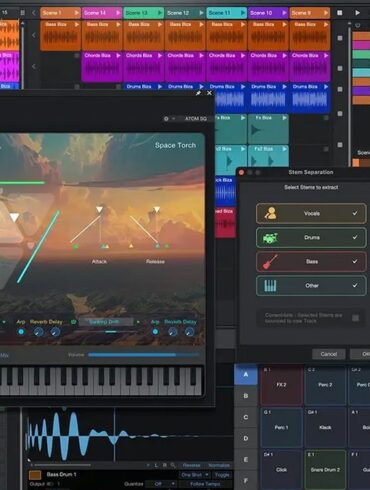Enable the Consolidate stems checkbox
This screenshot has height=490, width=370.
[x=355, y=318]
